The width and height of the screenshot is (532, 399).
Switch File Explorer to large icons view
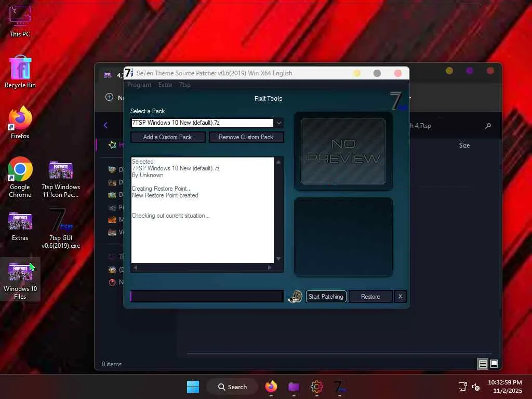point(494,364)
